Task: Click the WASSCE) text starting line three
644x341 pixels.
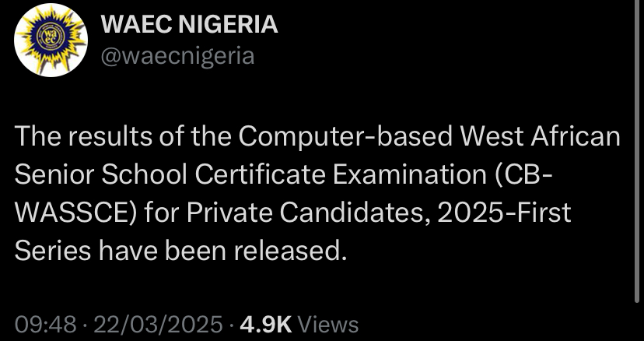Action: click(x=75, y=213)
